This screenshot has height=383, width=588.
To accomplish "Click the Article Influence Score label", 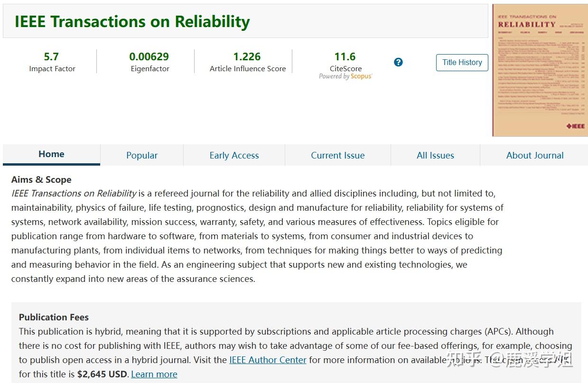I will point(248,69).
